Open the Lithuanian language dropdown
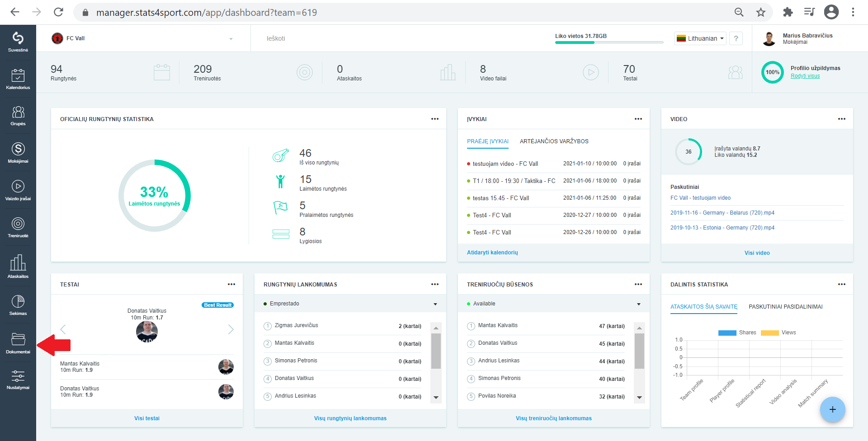 (700, 38)
